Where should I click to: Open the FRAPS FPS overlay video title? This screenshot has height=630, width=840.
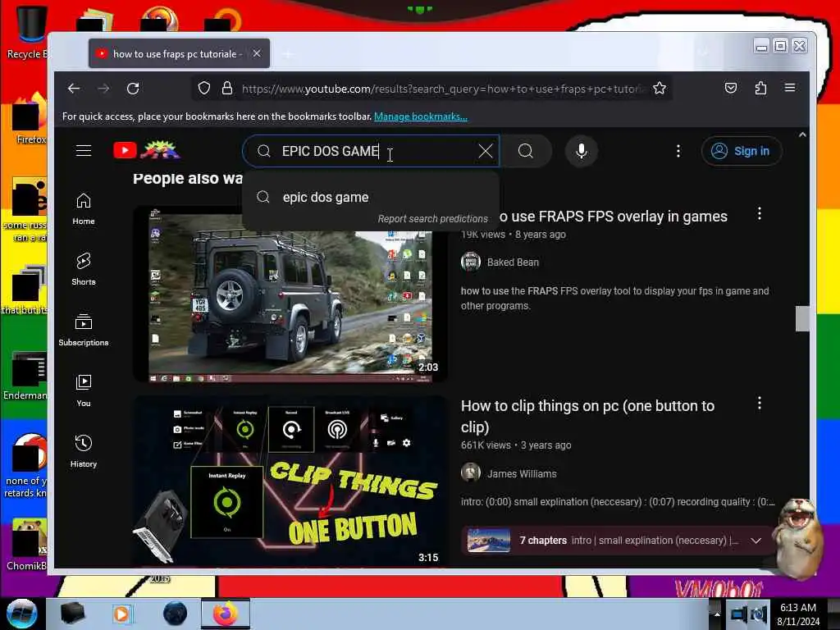614,217
